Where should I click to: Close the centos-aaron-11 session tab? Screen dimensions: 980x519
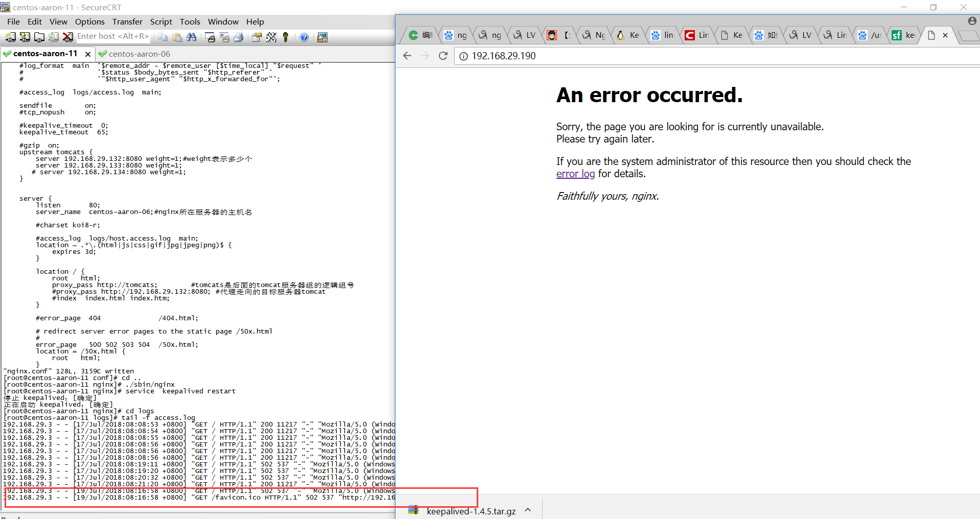coord(88,54)
